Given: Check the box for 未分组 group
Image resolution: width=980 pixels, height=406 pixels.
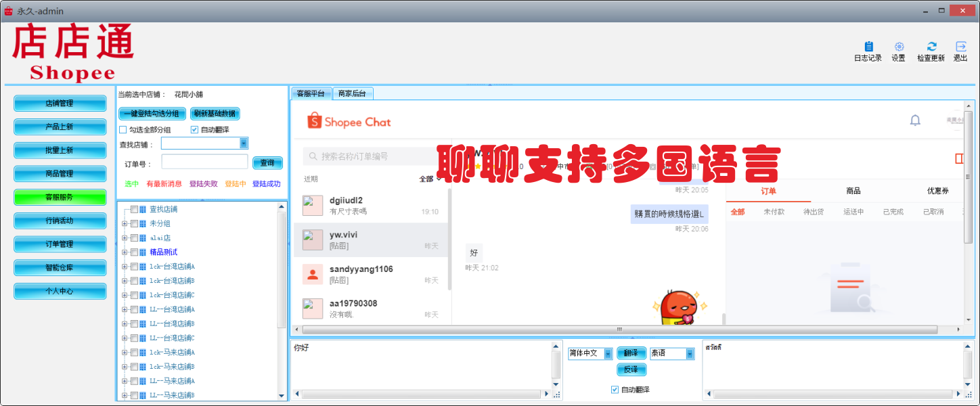Looking at the screenshot, I should tap(134, 224).
